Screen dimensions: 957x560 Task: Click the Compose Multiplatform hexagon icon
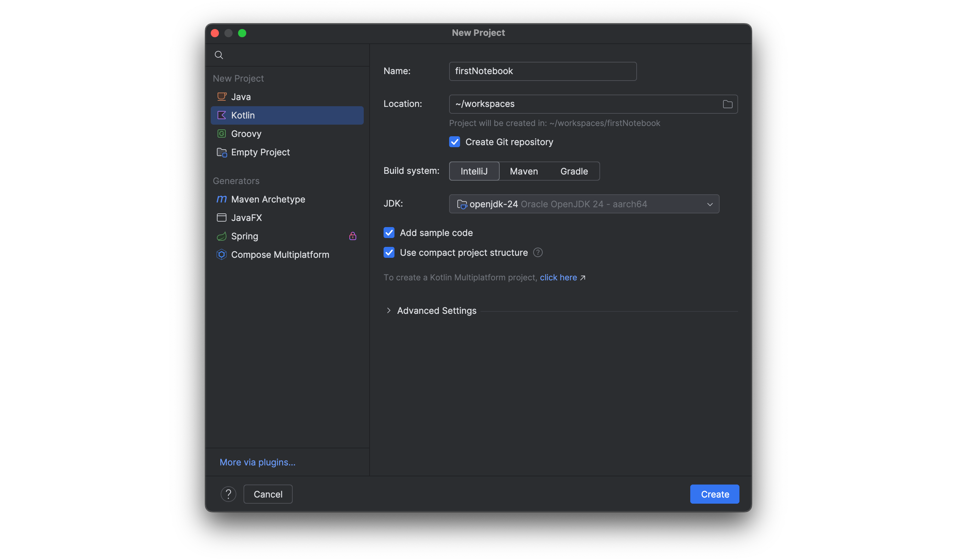coord(221,254)
